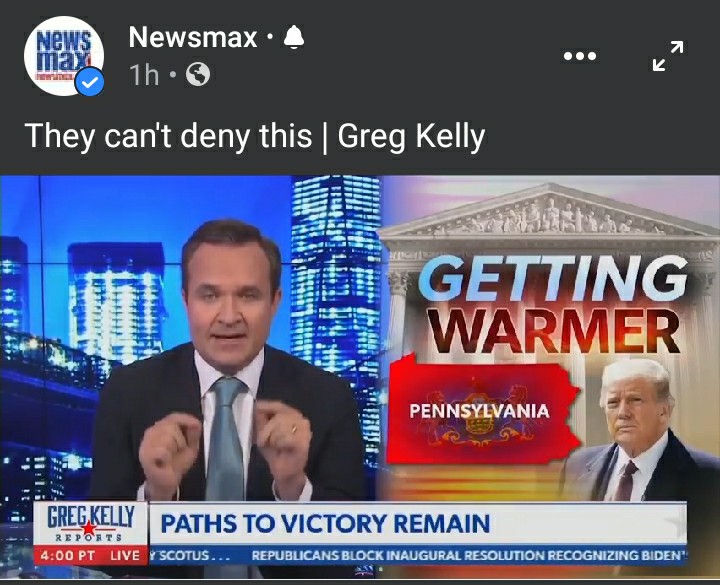Open the Newsmax profile picture

pos(64,56)
